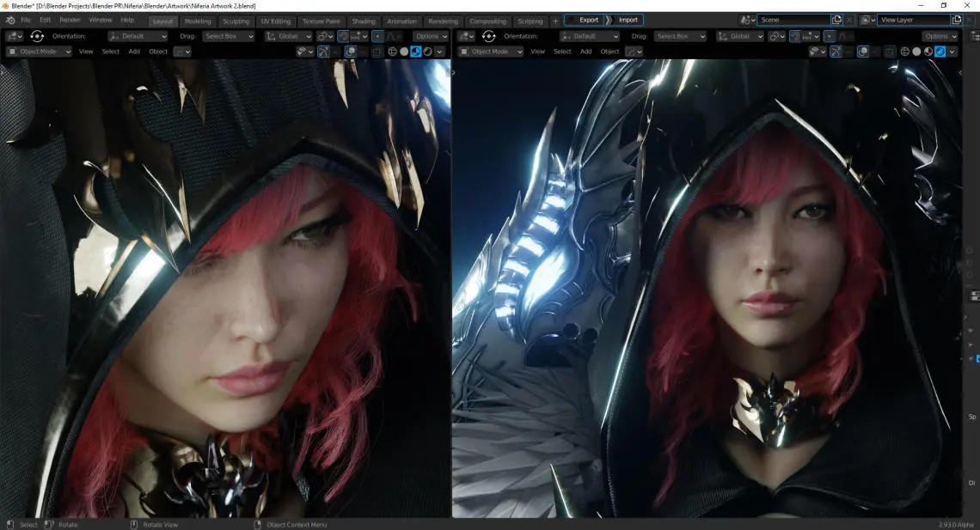This screenshot has width=980, height=530.
Task: Open left viewport Orientation Default dropdown
Action: pyautogui.click(x=138, y=36)
